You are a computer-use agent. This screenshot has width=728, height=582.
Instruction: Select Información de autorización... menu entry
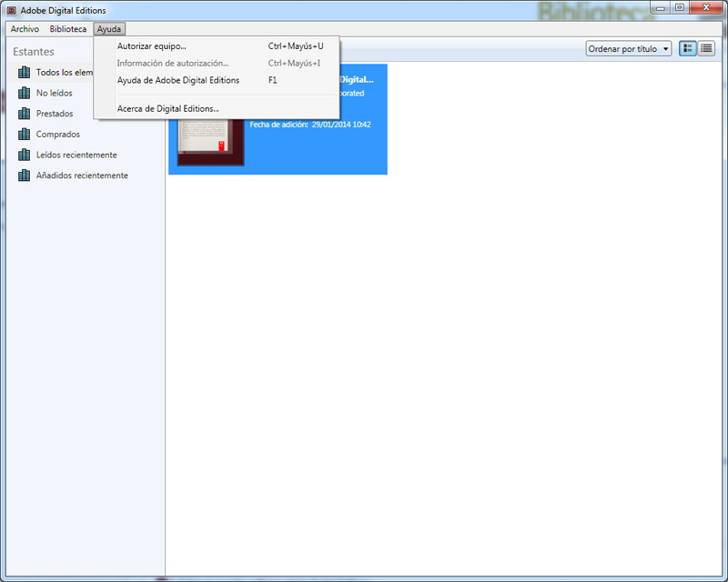pos(217,63)
